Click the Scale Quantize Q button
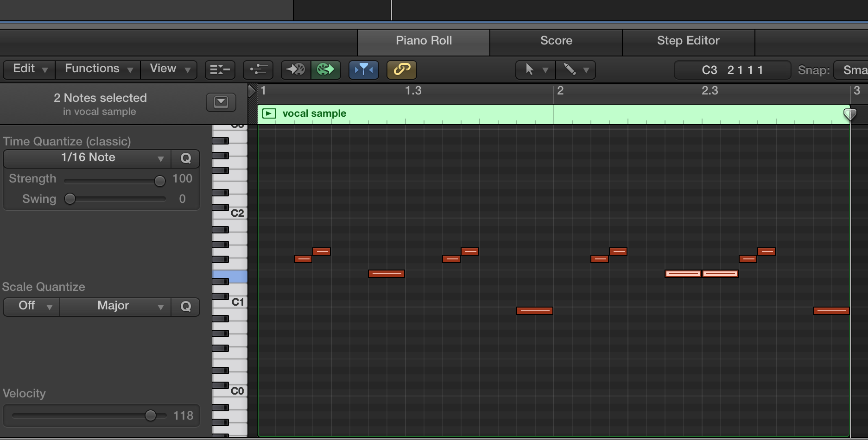 pyautogui.click(x=185, y=307)
